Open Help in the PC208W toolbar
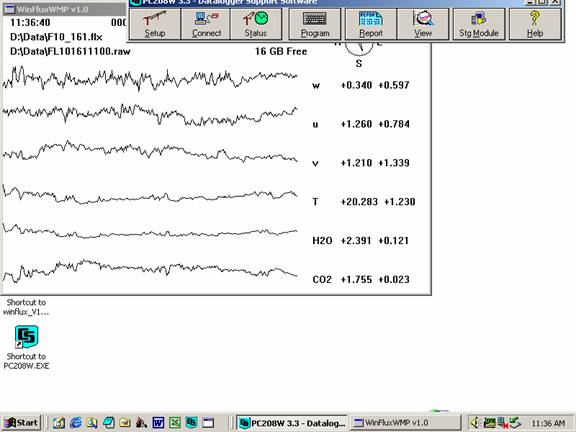The height and width of the screenshot is (432, 576). tap(535, 24)
